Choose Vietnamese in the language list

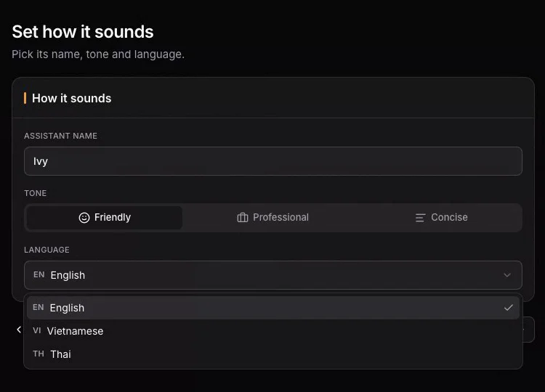(x=272, y=331)
